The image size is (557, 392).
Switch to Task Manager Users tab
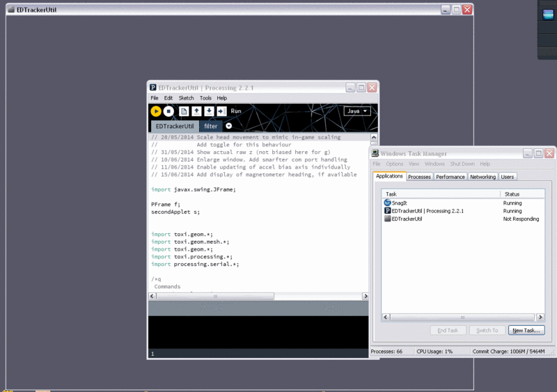508,177
